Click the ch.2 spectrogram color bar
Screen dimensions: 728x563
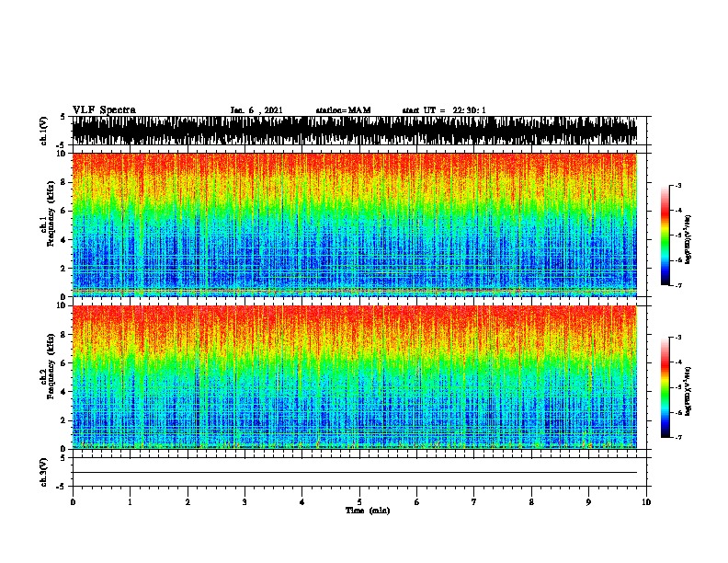click(x=665, y=387)
